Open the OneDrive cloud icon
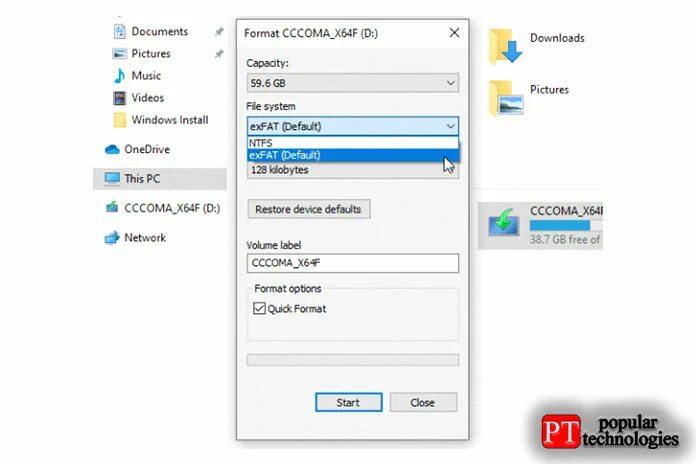The height and width of the screenshot is (464, 696). click(112, 150)
